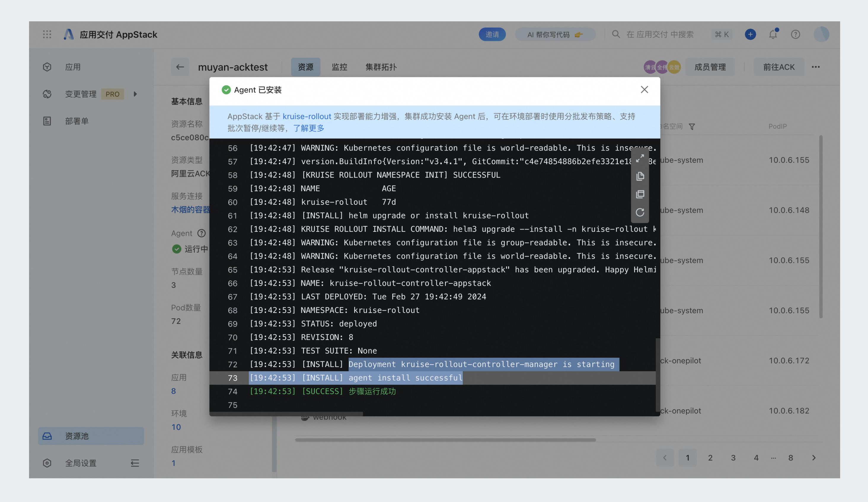
Task: Select 资源池 in the sidebar
Action: 91,436
